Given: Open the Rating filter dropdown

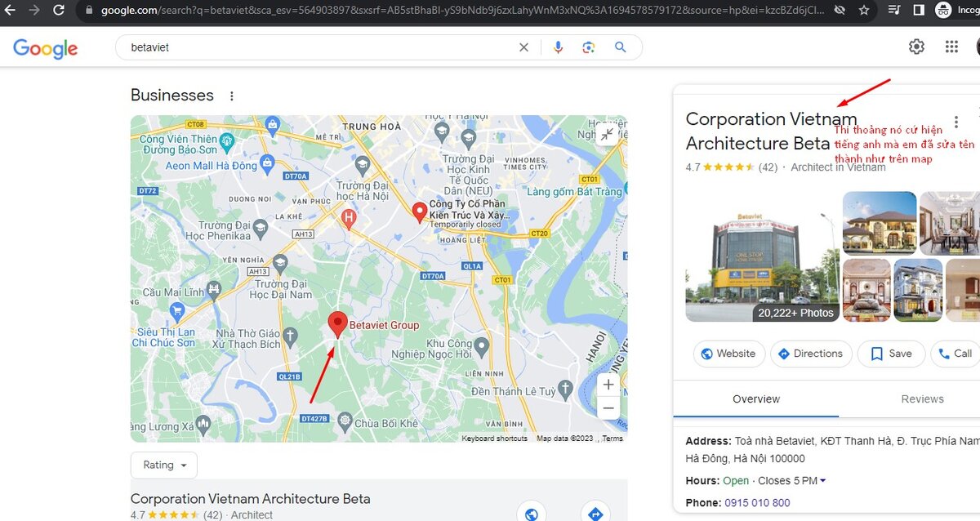Looking at the screenshot, I should tap(164, 465).
